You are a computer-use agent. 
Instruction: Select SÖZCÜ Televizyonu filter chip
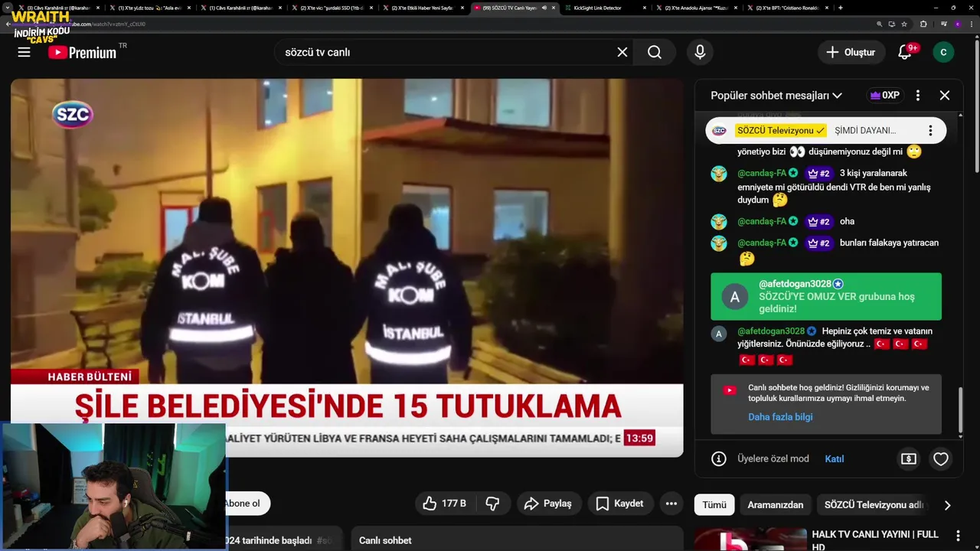874,505
